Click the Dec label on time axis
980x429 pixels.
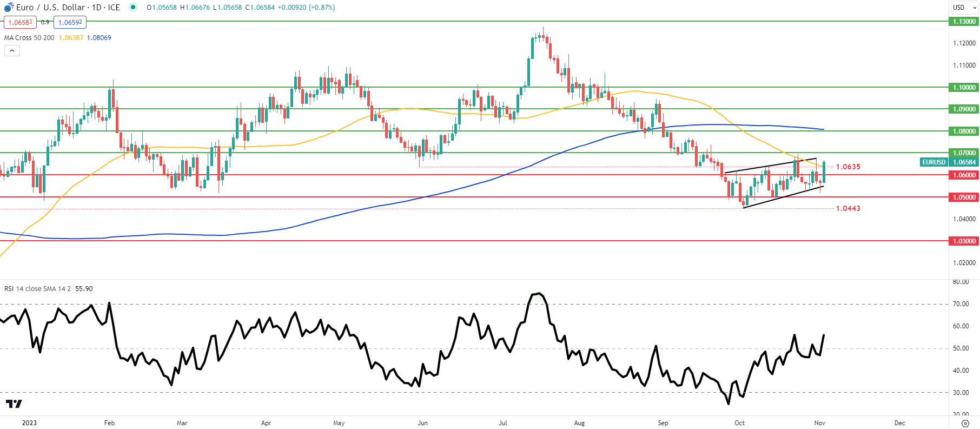point(899,423)
